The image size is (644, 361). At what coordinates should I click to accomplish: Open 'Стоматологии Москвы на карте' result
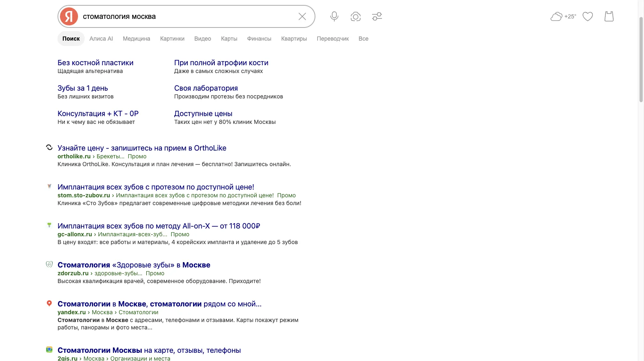coord(149,350)
